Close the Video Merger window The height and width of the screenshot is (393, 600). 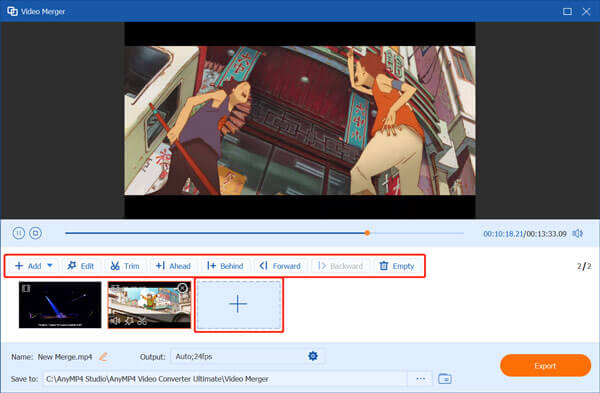pyautogui.click(x=586, y=11)
